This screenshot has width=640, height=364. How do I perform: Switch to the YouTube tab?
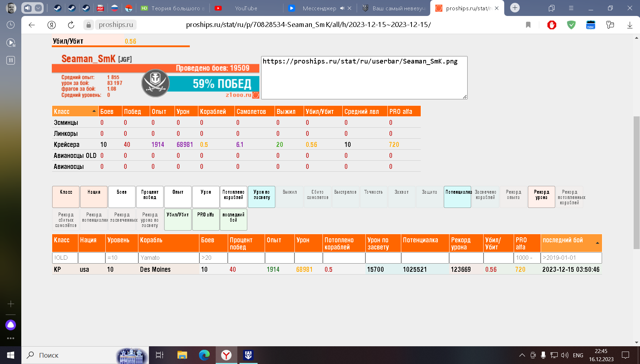(x=246, y=8)
